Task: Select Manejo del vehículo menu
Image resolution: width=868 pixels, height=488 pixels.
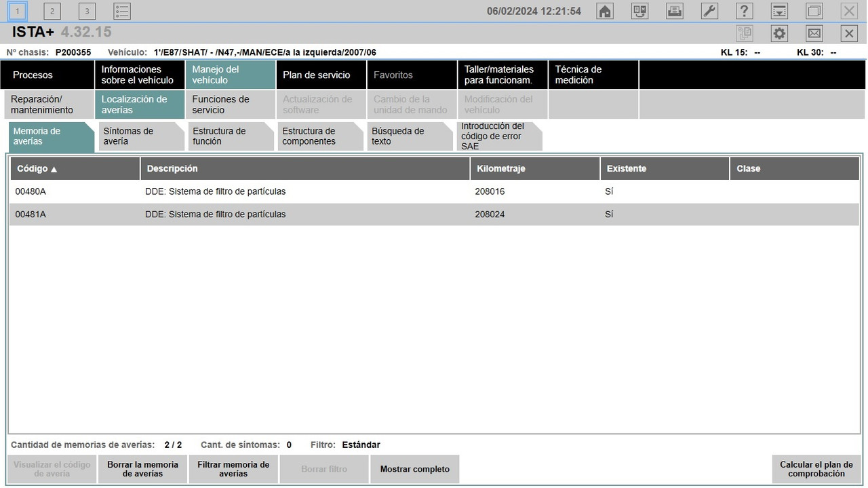Action: click(x=231, y=75)
